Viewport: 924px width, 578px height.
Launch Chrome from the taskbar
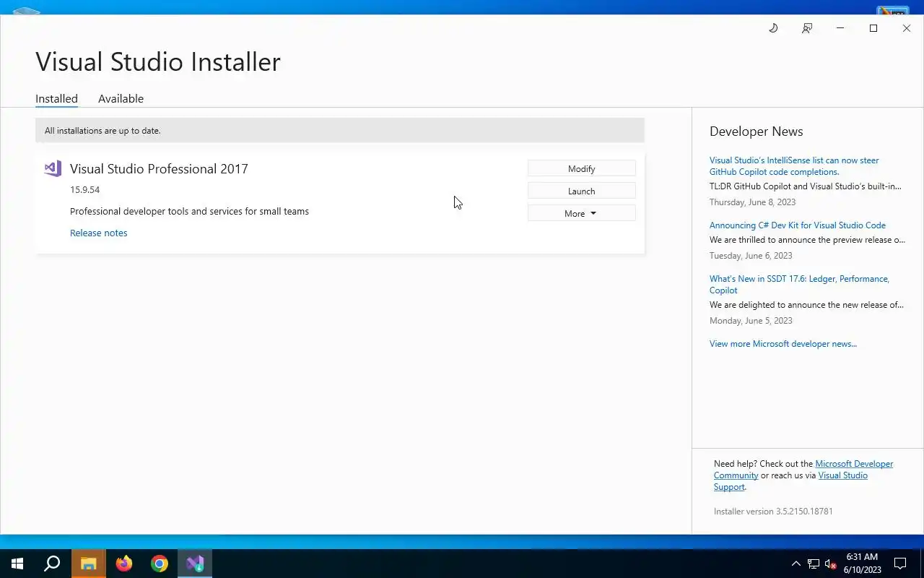tap(160, 564)
